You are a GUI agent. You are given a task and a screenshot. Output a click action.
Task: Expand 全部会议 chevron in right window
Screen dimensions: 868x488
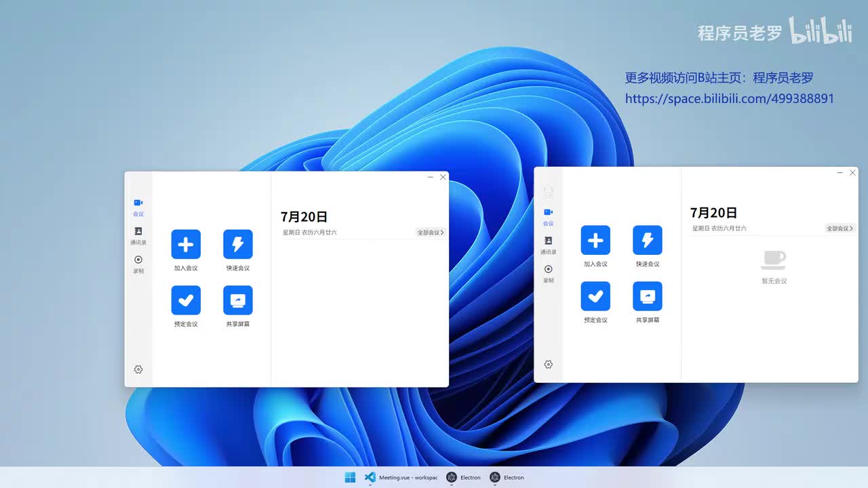852,228
